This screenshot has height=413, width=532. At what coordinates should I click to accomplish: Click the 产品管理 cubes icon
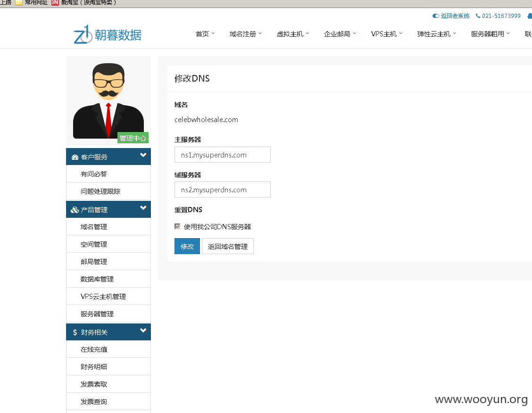point(75,210)
